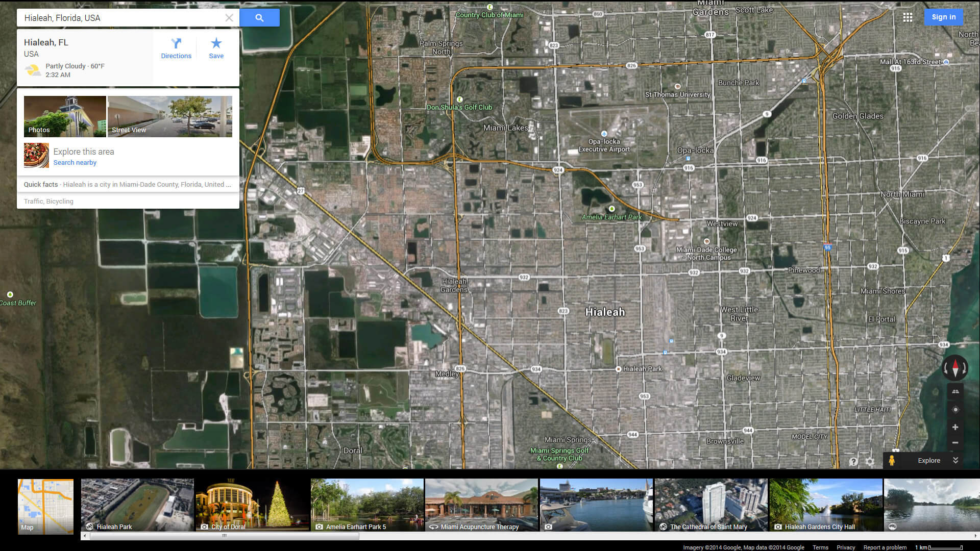Zoom out with the minus button
Viewport: 980px width, 551px height.
(955, 443)
